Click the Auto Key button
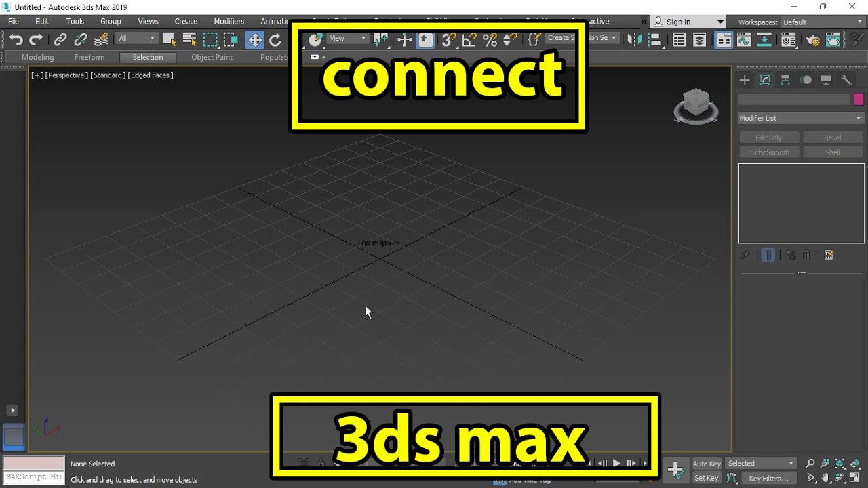 pos(707,464)
